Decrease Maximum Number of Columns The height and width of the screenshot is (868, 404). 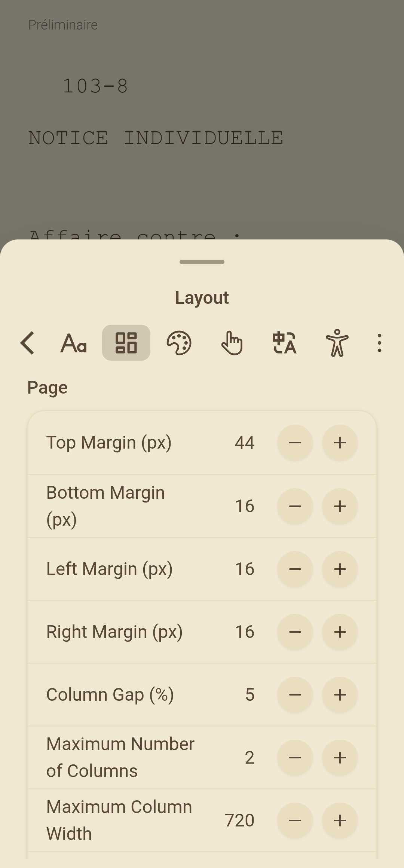[295, 758]
